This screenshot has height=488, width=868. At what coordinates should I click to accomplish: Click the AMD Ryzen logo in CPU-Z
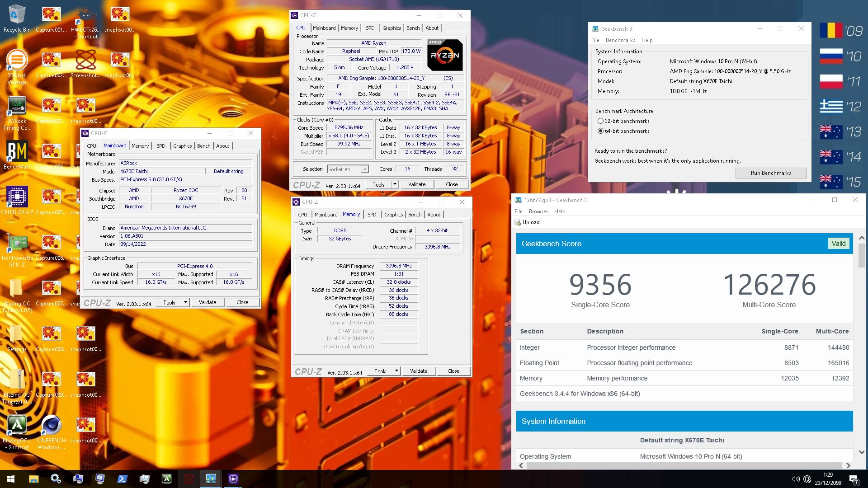[445, 55]
